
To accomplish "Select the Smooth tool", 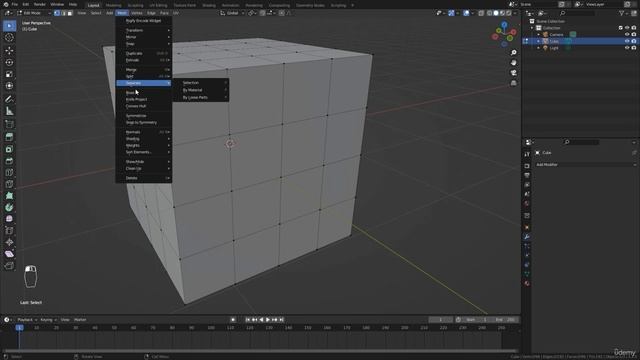I will pos(9,219).
